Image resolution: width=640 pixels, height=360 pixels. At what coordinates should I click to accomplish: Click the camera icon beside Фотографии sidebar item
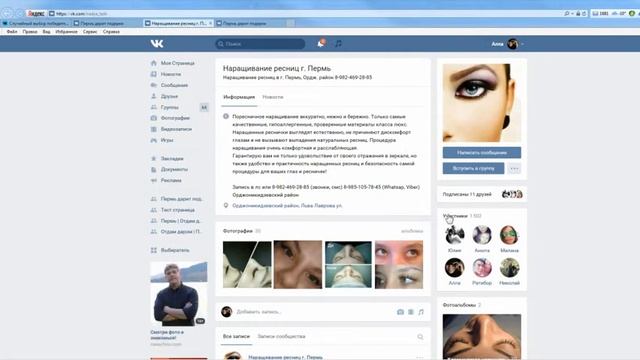(153, 118)
